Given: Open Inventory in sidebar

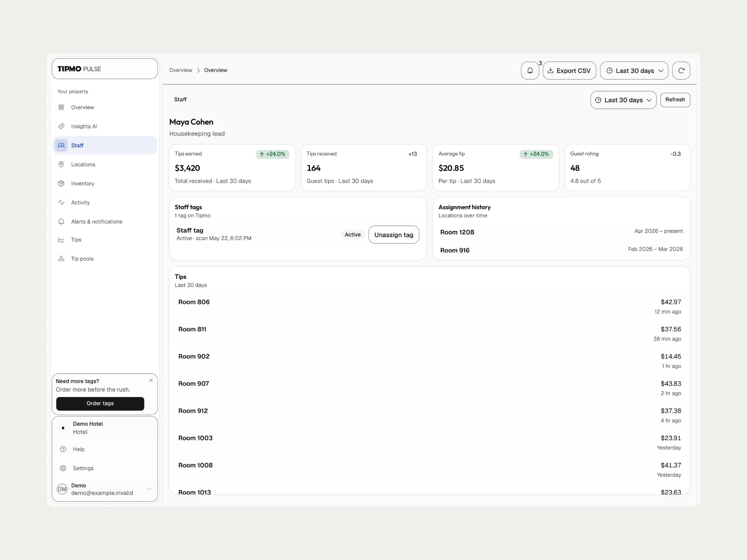Looking at the screenshot, I should point(105,184).
